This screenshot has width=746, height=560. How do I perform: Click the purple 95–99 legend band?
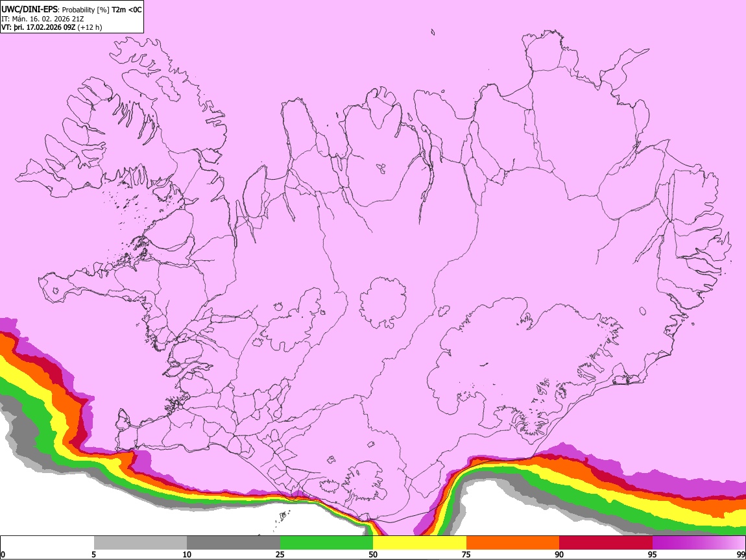(x=699, y=543)
